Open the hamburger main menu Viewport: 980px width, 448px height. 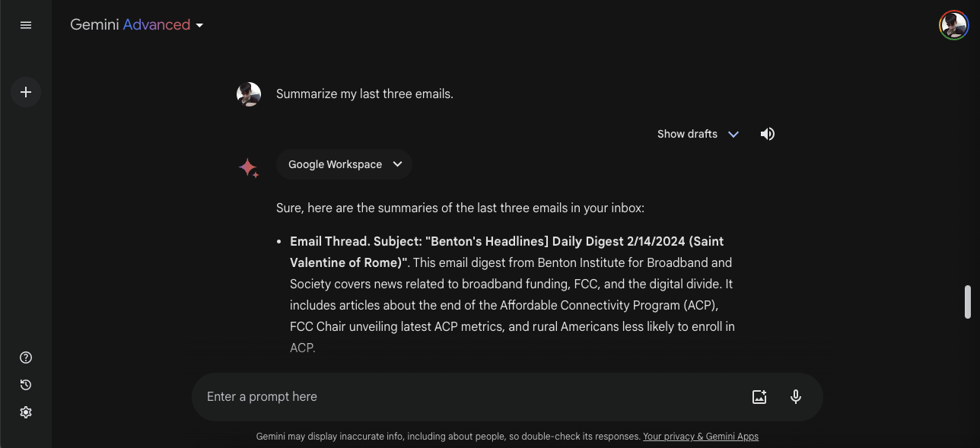[x=26, y=25]
